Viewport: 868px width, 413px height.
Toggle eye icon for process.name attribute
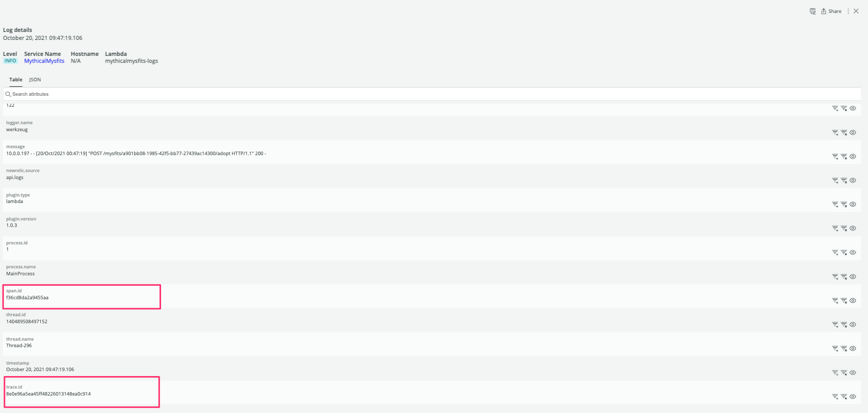tap(853, 277)
